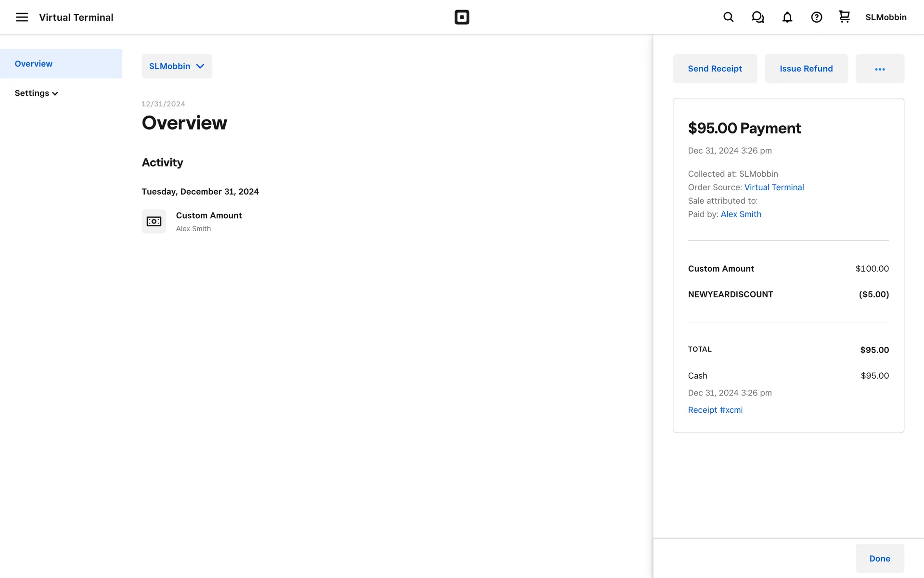The height and width of the screenshot is (578, 924).
Task: Click the Issue Refund button
Action: 806,69
